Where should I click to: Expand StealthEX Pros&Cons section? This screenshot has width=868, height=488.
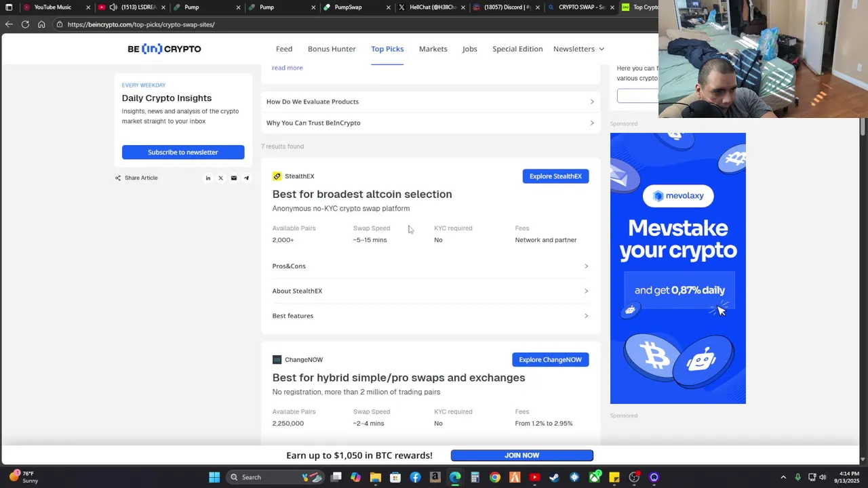(x=431, y=266)
